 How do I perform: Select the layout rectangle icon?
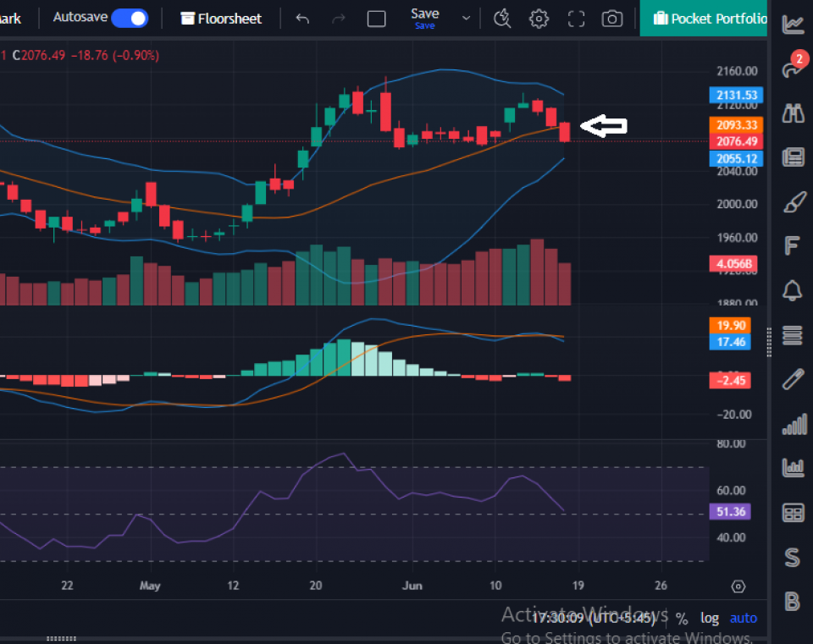(376, 19)
